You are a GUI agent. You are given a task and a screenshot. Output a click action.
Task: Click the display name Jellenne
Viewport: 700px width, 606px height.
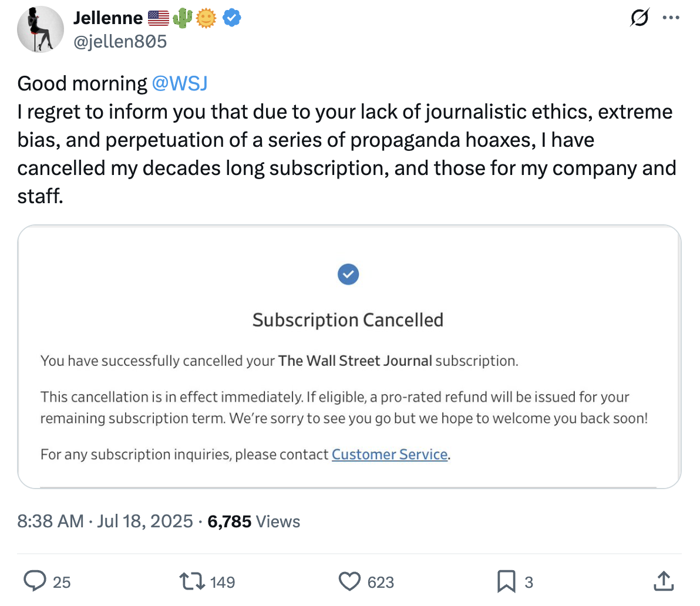[x=108, y=18]
